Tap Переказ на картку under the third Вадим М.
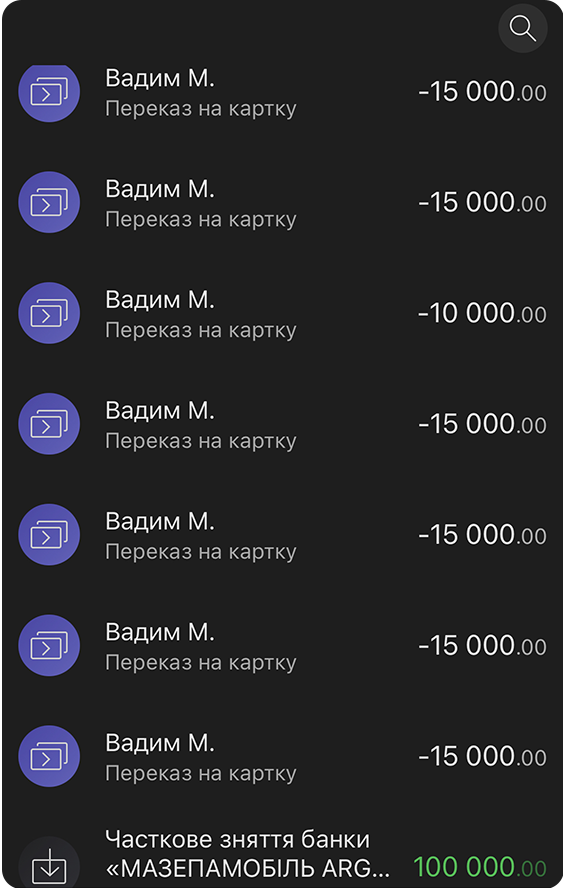 201,330
